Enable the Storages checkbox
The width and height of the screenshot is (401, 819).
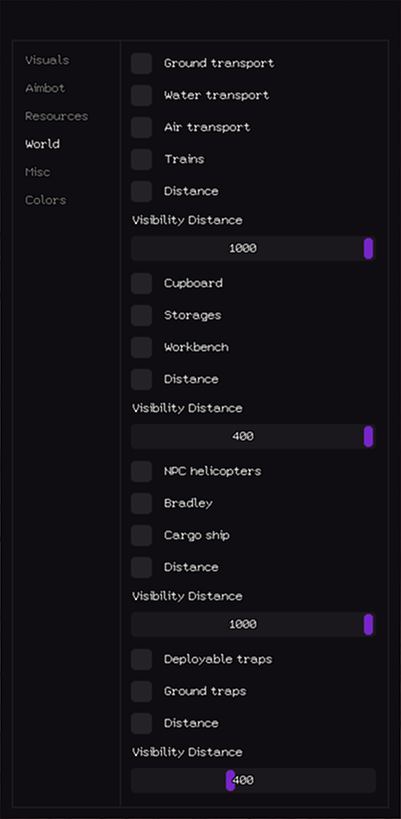[x=141, y=315]
